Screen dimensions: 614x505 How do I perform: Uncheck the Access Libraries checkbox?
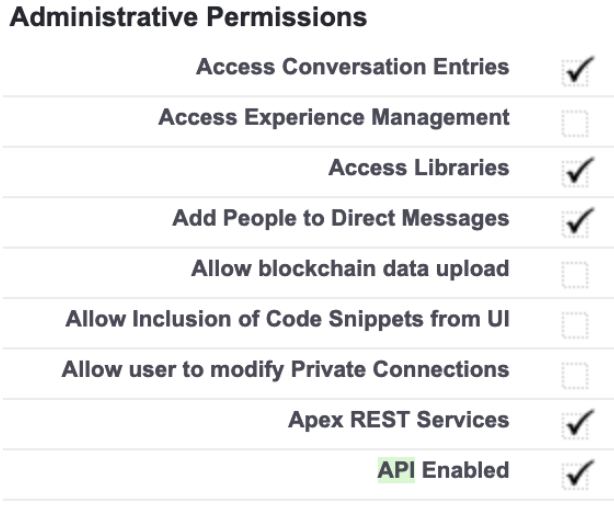(573, 170)
